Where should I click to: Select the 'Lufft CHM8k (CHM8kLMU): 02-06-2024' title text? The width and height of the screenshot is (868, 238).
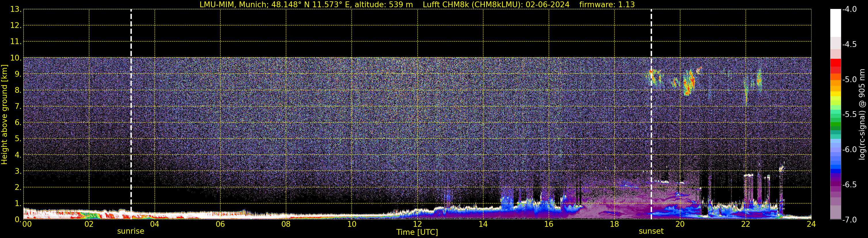(x=496, y=5)
